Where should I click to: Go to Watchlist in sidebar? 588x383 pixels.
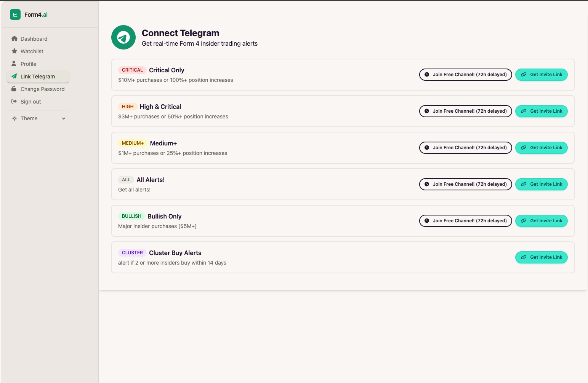coord(38,51)
